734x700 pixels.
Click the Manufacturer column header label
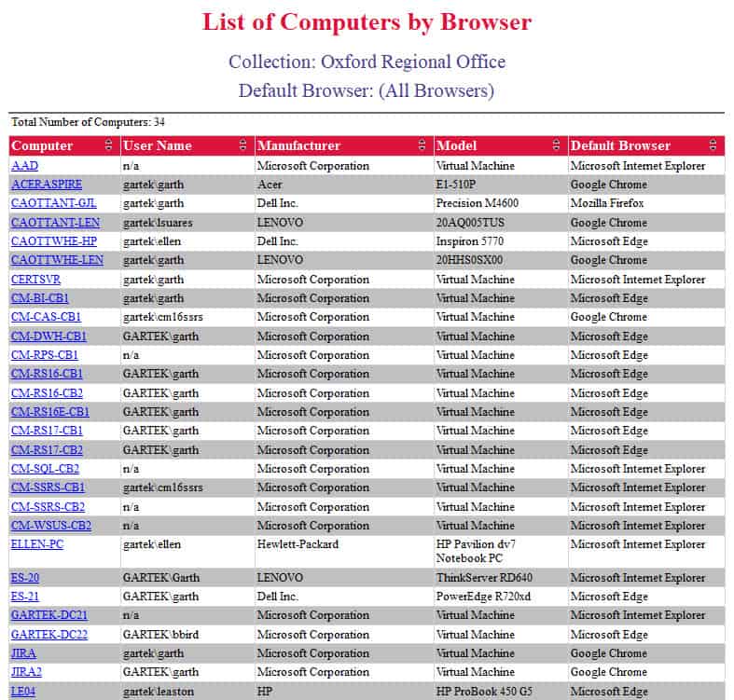[298, 145]
